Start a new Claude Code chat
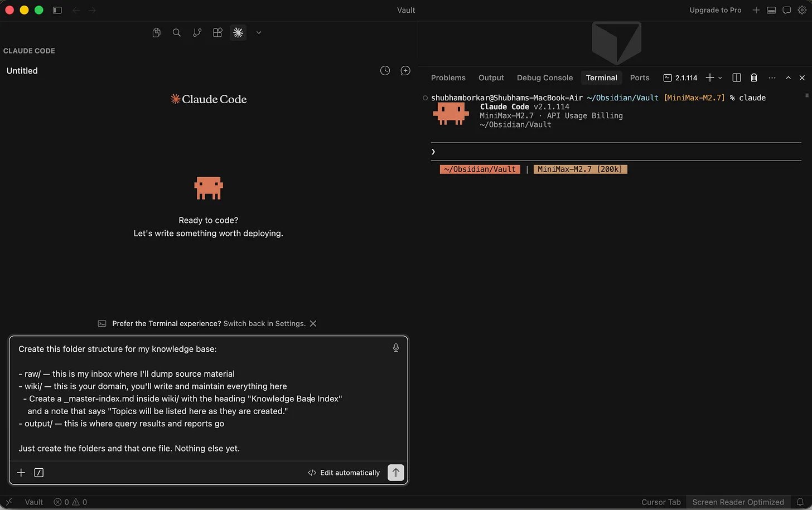 pyautogui.click(x=405, y=71)
